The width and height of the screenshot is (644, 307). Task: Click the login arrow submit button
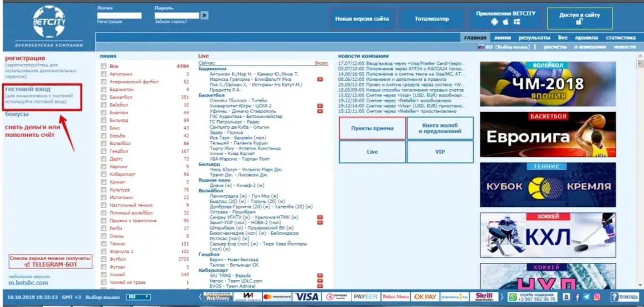pos(204,15)
